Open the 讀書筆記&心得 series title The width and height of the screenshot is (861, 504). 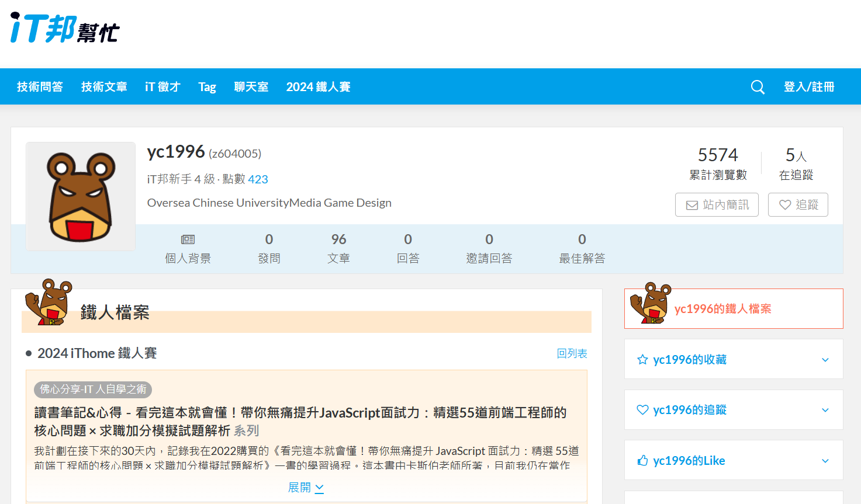click(300, 422)
